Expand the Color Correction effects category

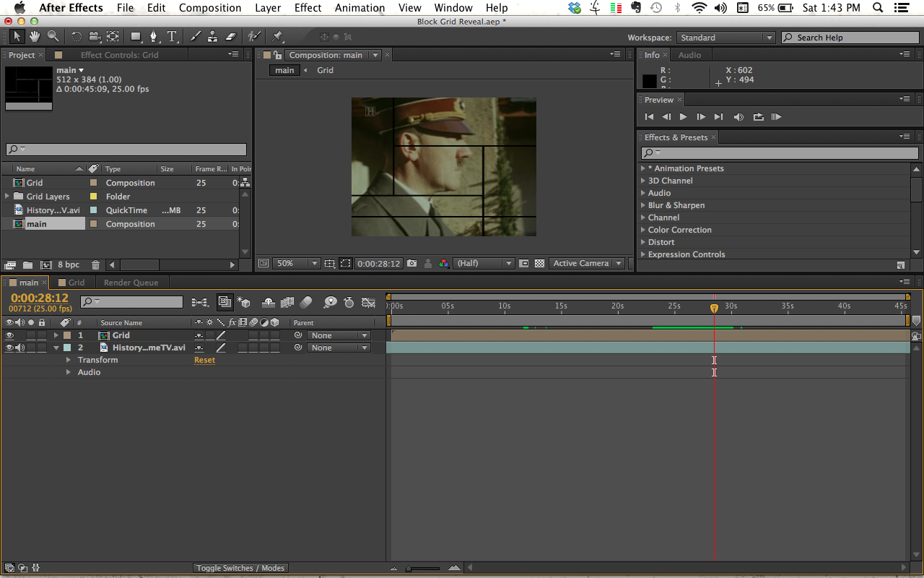(643, 230)
